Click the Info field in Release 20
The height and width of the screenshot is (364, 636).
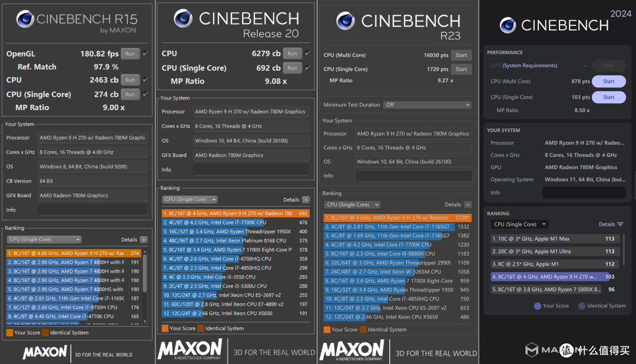[251, 170]
